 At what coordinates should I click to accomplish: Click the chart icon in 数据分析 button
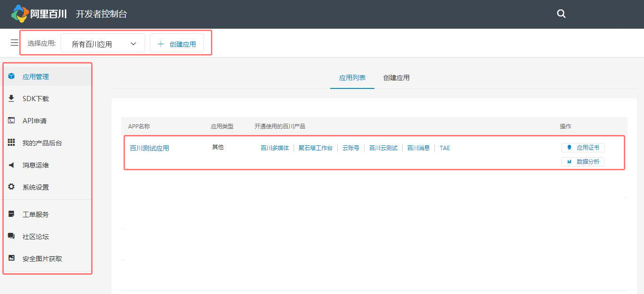[x=569, y=162]
